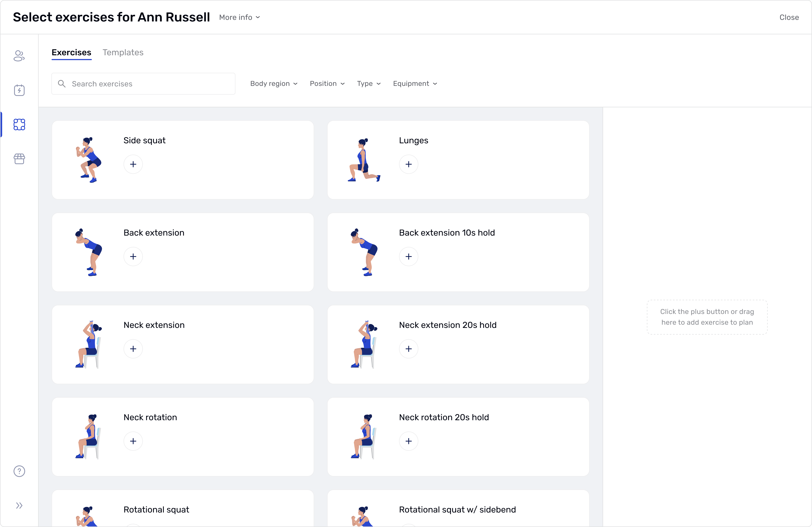Screen dimensions: 812x527
Task: Add Lunges exercise with plus button
Action: [408, 164]
